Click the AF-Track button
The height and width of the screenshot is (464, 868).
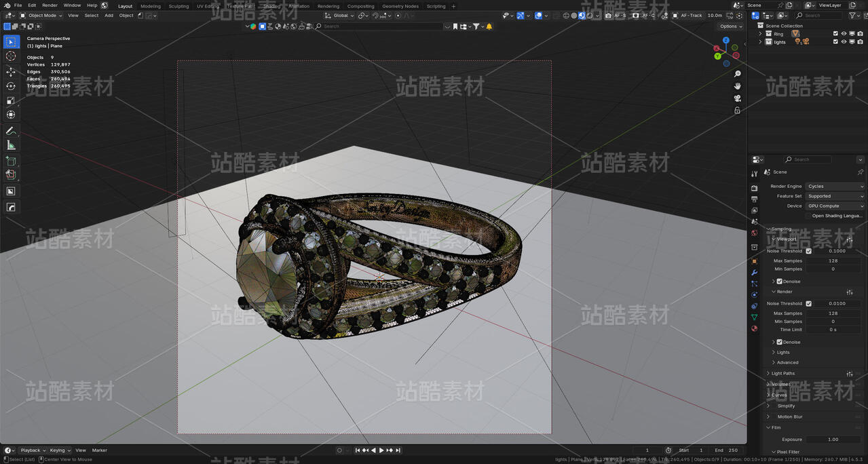[687, 15]
